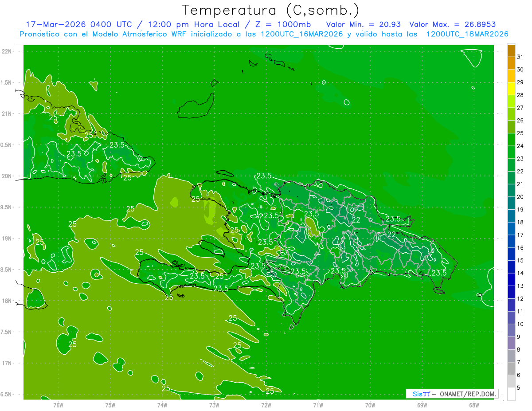
Task: Click the 19N latitude label
Action: tap(7, 239)
